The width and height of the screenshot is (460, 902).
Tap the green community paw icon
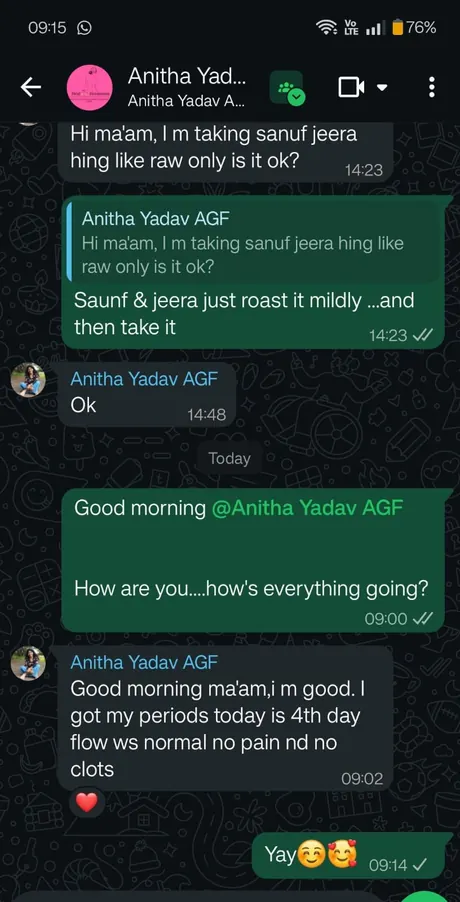click(287, 88)
